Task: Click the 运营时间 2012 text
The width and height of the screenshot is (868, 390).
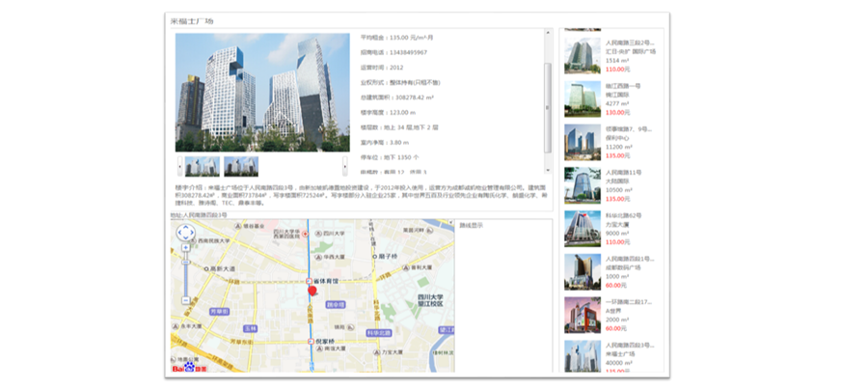Action: [381, 68]
